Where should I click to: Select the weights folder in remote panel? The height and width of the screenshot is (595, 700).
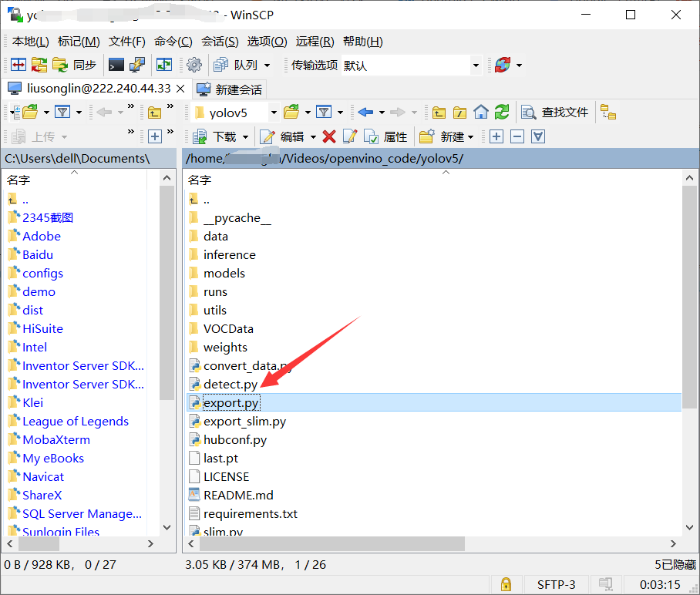(x=225, y=348)
